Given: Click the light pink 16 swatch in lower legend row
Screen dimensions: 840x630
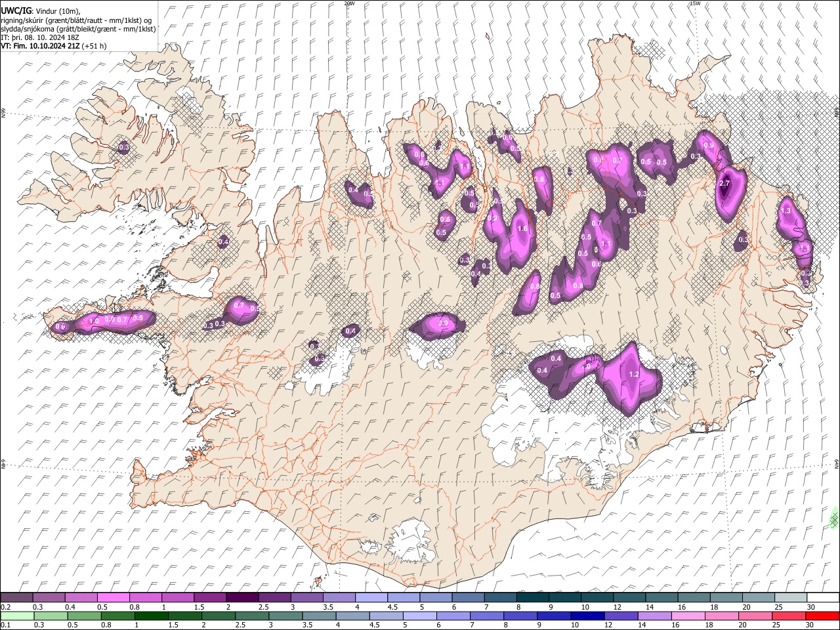Looking at the screenshot, I should [x=687, y=616].
